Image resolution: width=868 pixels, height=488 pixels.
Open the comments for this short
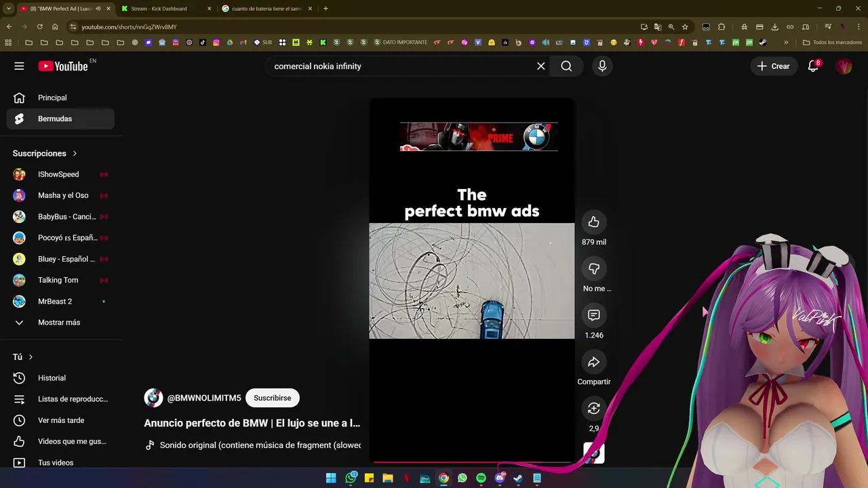(x=593, y=315)
